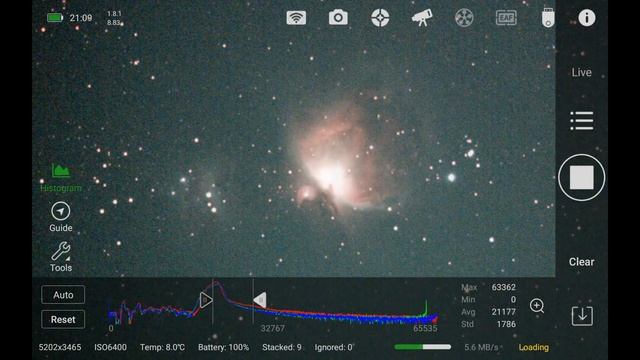Viewport: 640px width, 360px height.
Task: Click the Loading status text
Action: tap(533, 347)
